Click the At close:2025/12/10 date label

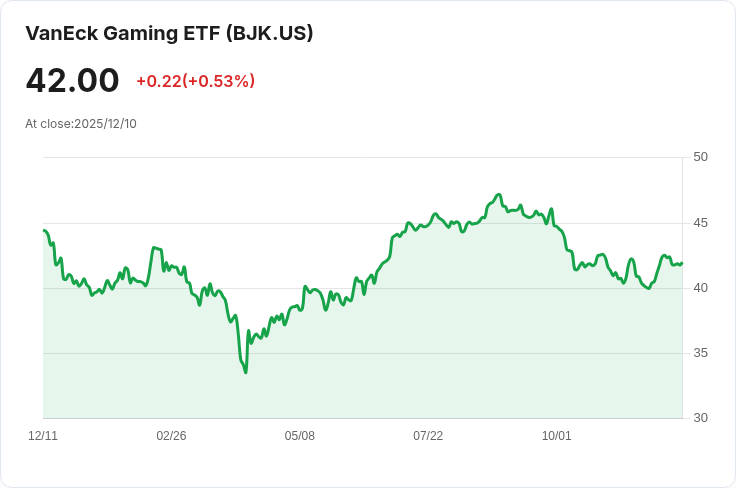pos(81,124)
